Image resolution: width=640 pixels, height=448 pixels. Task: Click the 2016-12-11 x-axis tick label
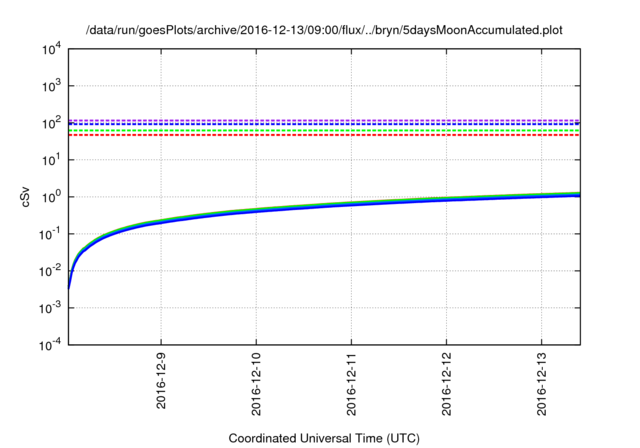coord(351,385)
